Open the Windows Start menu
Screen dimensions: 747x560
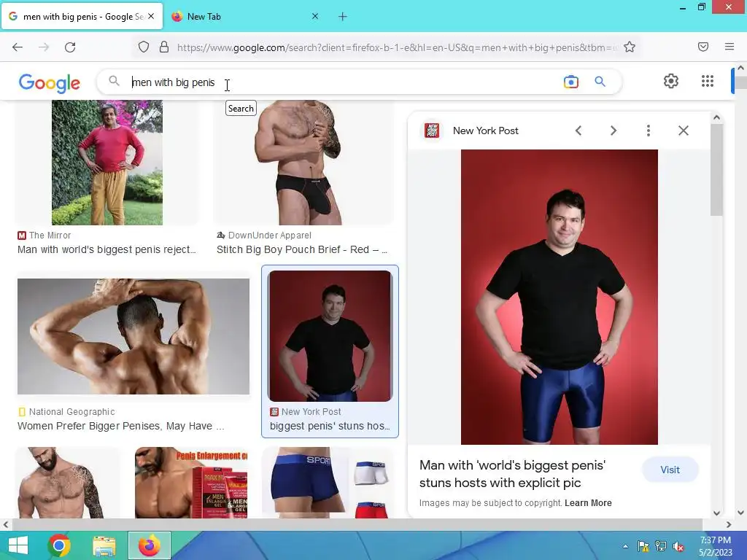18,545
